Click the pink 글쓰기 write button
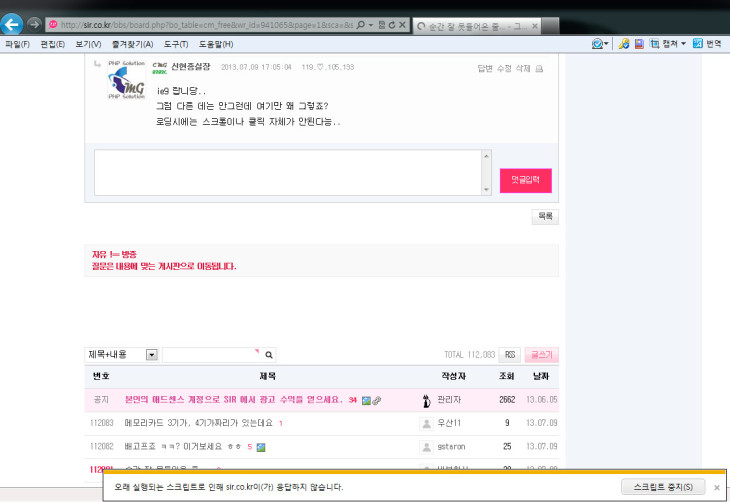Screen dimensions: 730x502 (541, 355)
